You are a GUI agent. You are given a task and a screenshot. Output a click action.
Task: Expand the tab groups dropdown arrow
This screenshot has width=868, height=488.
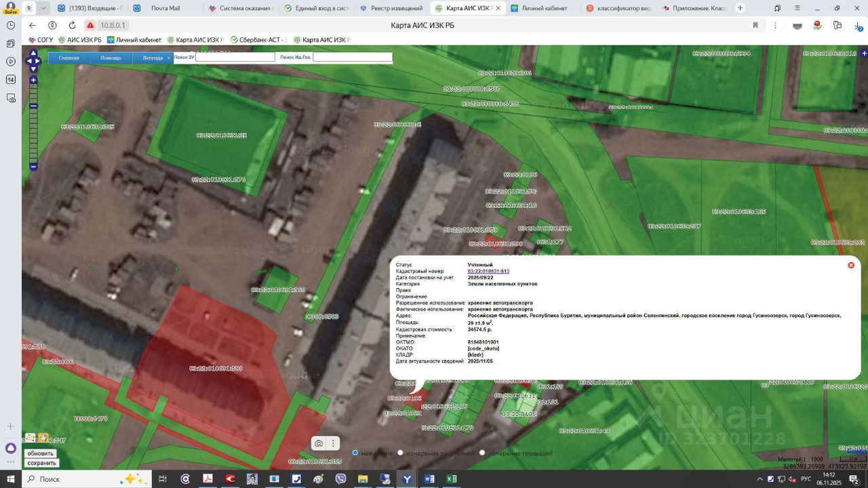[44, 8]
